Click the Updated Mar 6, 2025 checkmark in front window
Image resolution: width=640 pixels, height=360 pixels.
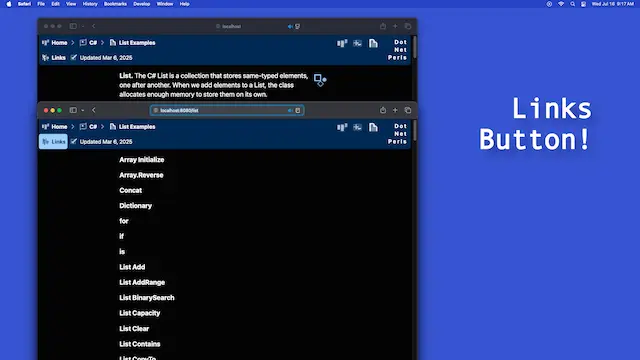pyautogui.click(x=73, y=141)
